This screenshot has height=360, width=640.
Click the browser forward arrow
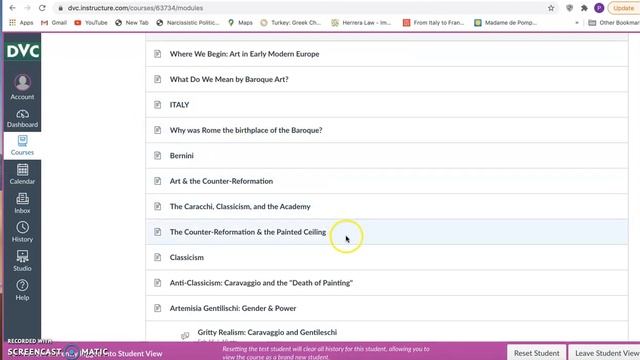point(27,8)
